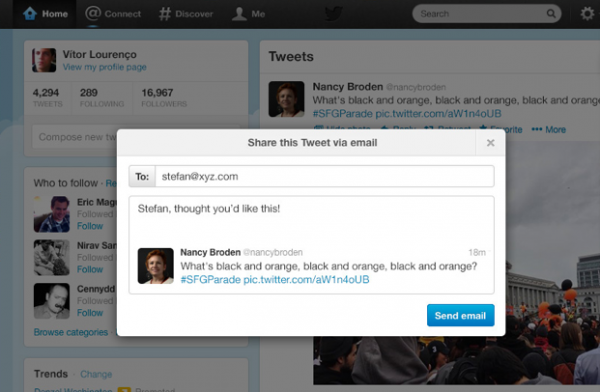Open the 4,294 Tweets count
600x392 pixels.
[47, 98]
